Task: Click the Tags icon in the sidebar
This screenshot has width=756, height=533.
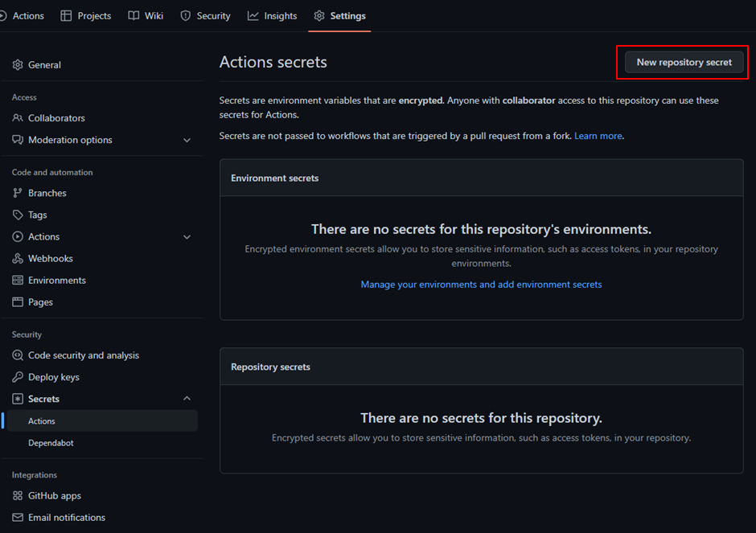Action: [x=17, y=215]
